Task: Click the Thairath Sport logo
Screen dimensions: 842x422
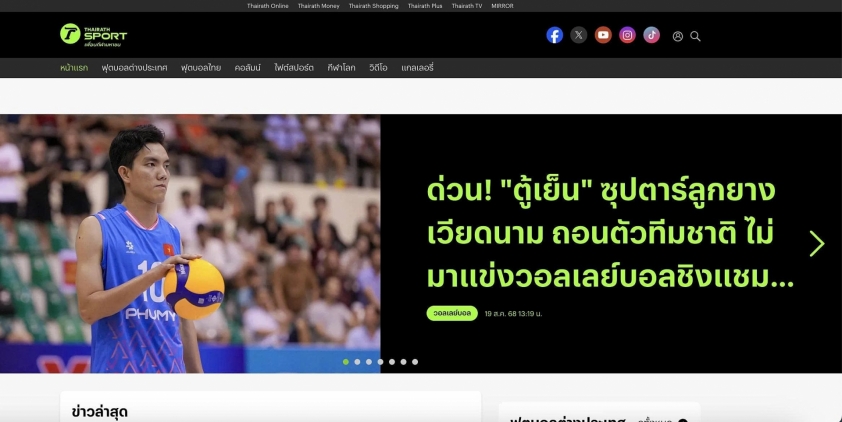Action: click(x=93, y=35)
